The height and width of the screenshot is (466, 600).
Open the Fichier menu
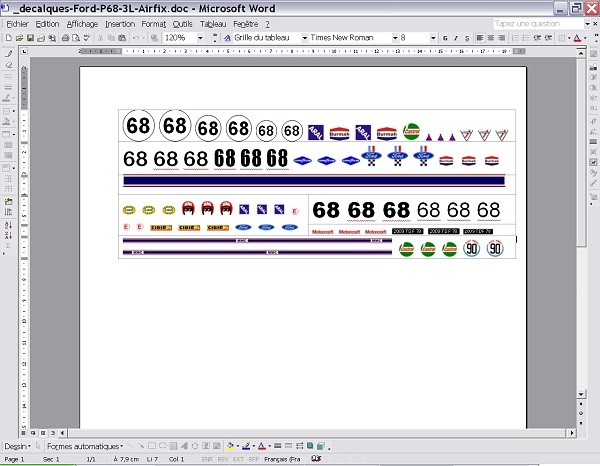click(18, 24)
